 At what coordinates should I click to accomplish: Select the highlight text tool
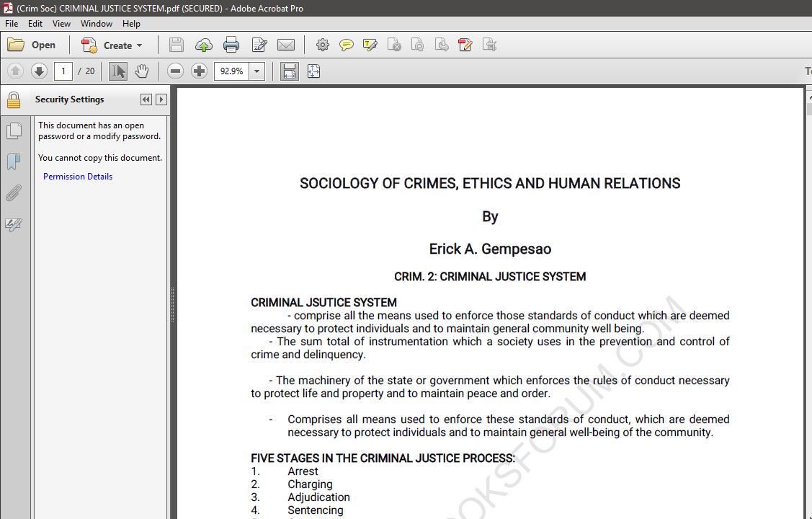[370, 45]
